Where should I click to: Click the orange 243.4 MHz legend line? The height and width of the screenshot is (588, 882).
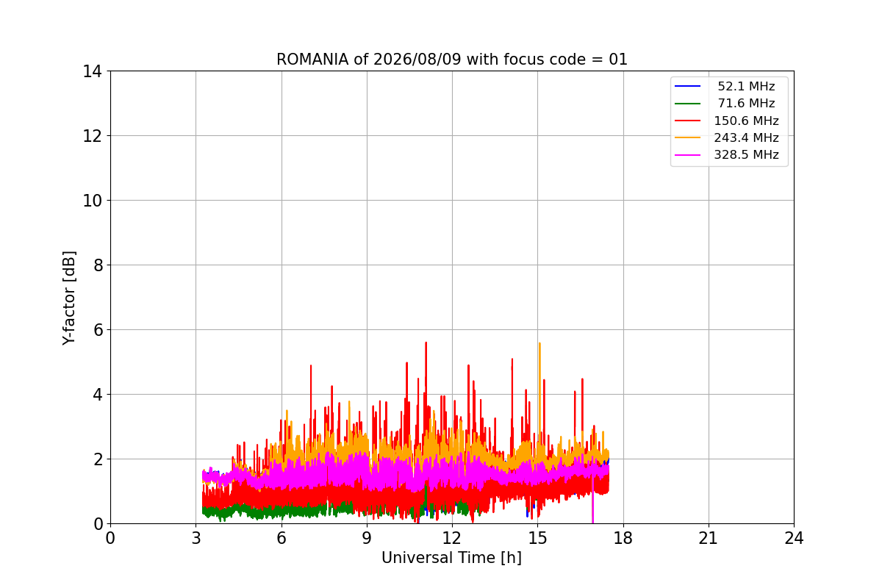coord(689,138)
